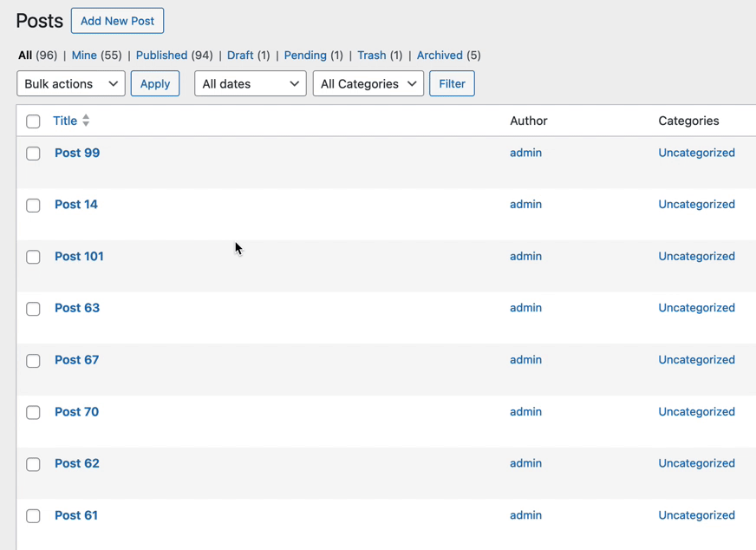
Task: Select the checkbox beside Post 101
Action: coord(33,257)
